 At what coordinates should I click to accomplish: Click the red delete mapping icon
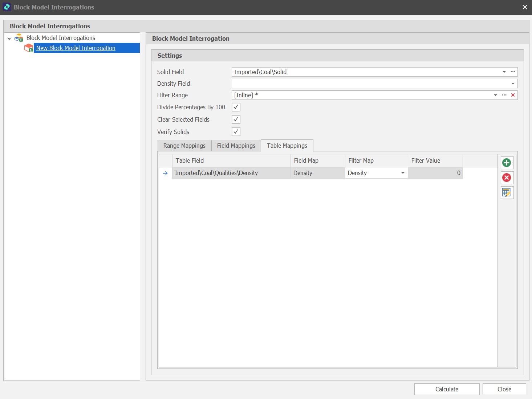[507, 178]
